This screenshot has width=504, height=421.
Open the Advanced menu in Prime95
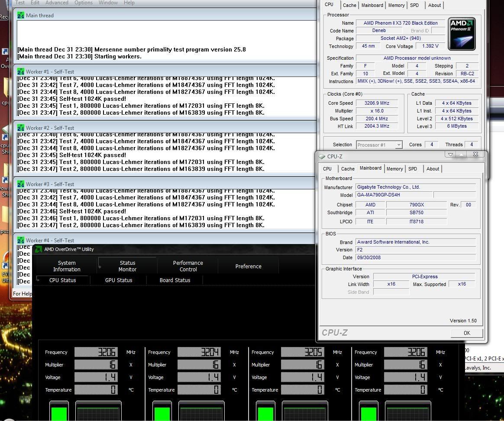pyautogui.click(x=57, y=3)
